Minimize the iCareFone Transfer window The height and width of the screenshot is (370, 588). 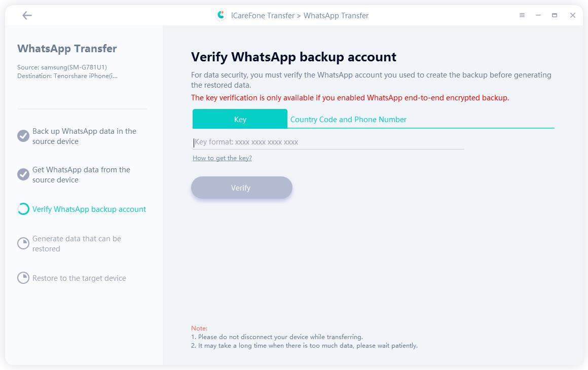click(x=538, y=15)
